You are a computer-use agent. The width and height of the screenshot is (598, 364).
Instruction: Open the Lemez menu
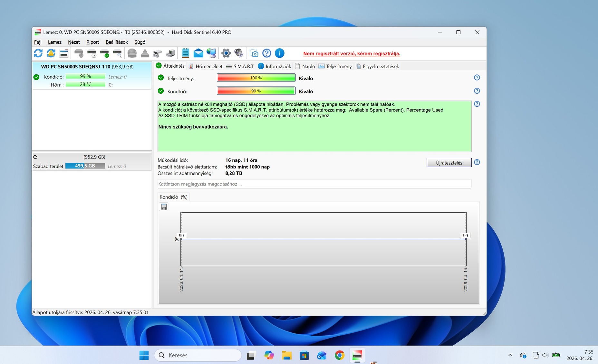pos(55,42)
